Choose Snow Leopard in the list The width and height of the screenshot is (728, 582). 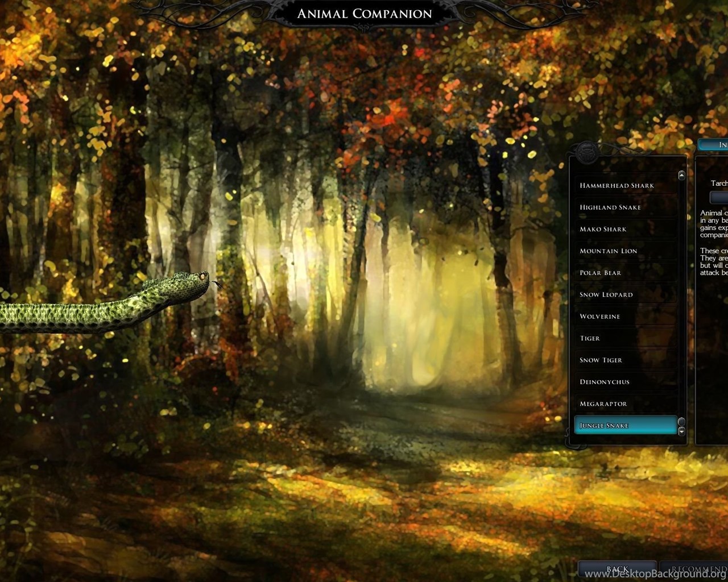coord(625,294)
